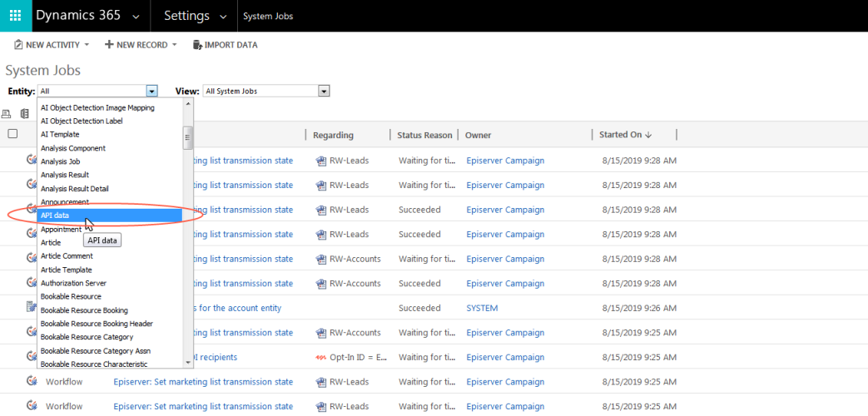Tick the select-all checkbox in the grid header
Screen dimensions: 868x416
pyautogui.click(x=12, y=134)
